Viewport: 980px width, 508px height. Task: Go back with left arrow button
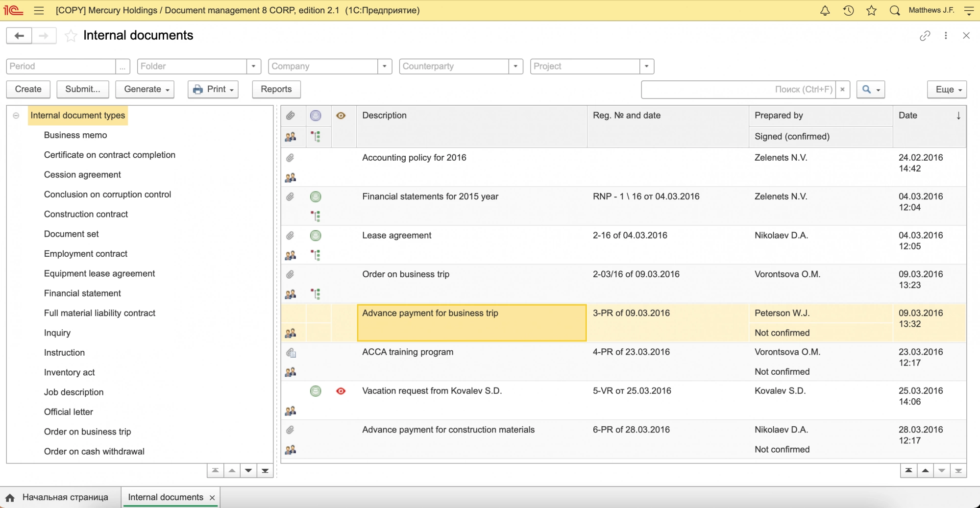[19, 36]
